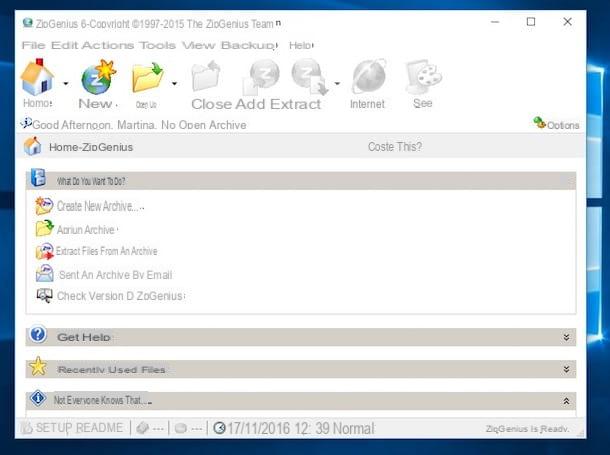Screen dimensions: 610x455
Task: Click the Internet globe toolbar icon
Action: 368,77
